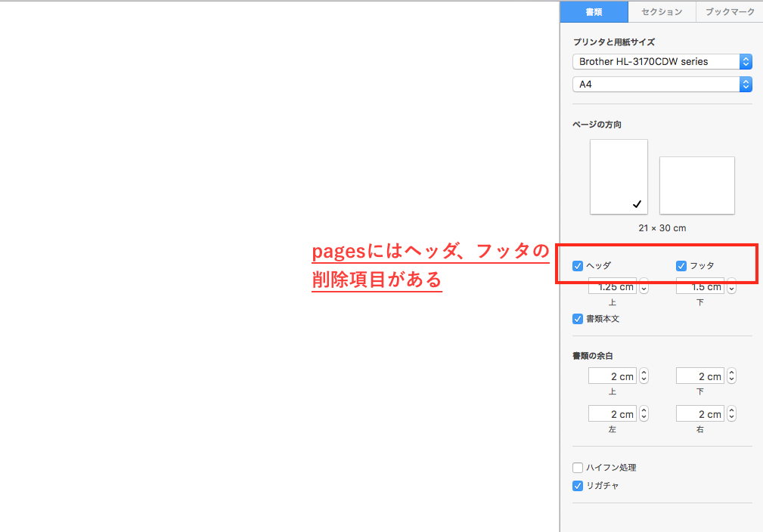Click the ページの方向 heading
This screenshot has height=532, width=763.
[597, 125]
